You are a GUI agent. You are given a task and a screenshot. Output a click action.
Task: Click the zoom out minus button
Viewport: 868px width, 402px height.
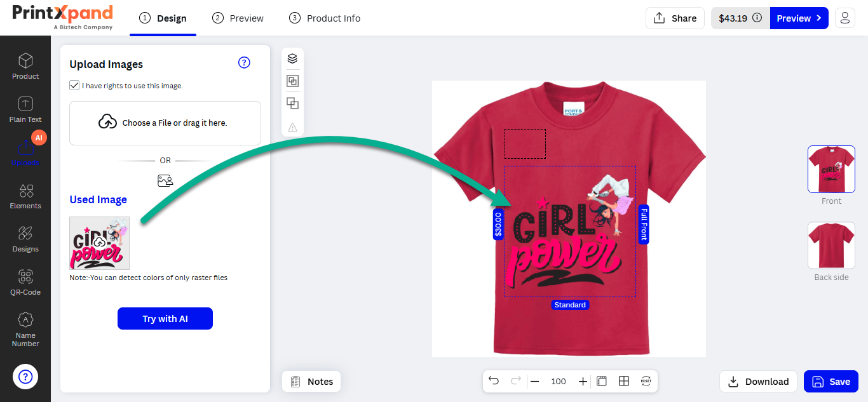(534, 381)
